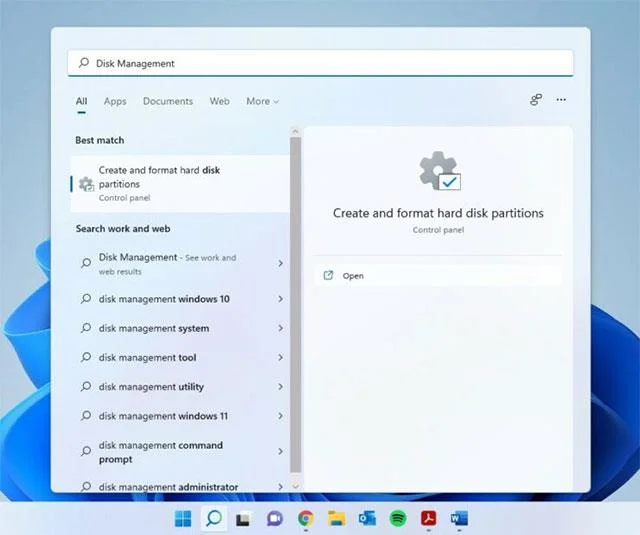This screenshot has height=535, width=640.
Task: Open File Explorer from taskbar
Action: (x=337, y=518)
